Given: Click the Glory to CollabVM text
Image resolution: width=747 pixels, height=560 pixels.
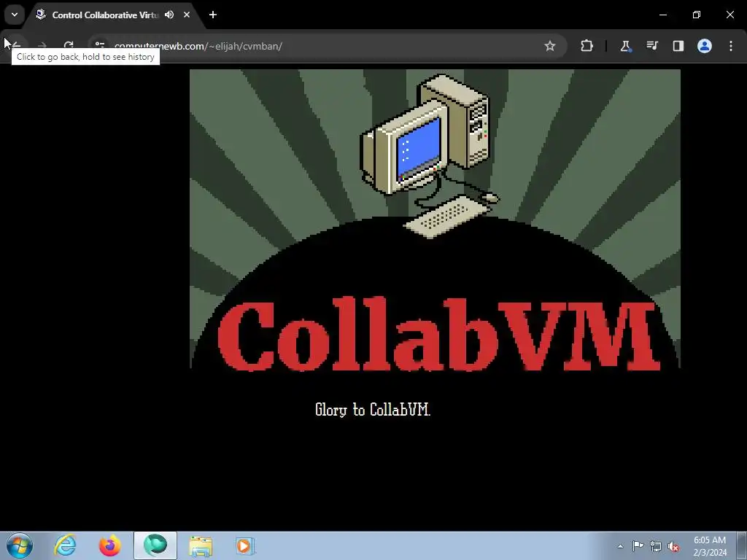Looking at the screenshot, I should tap(373, 410).
